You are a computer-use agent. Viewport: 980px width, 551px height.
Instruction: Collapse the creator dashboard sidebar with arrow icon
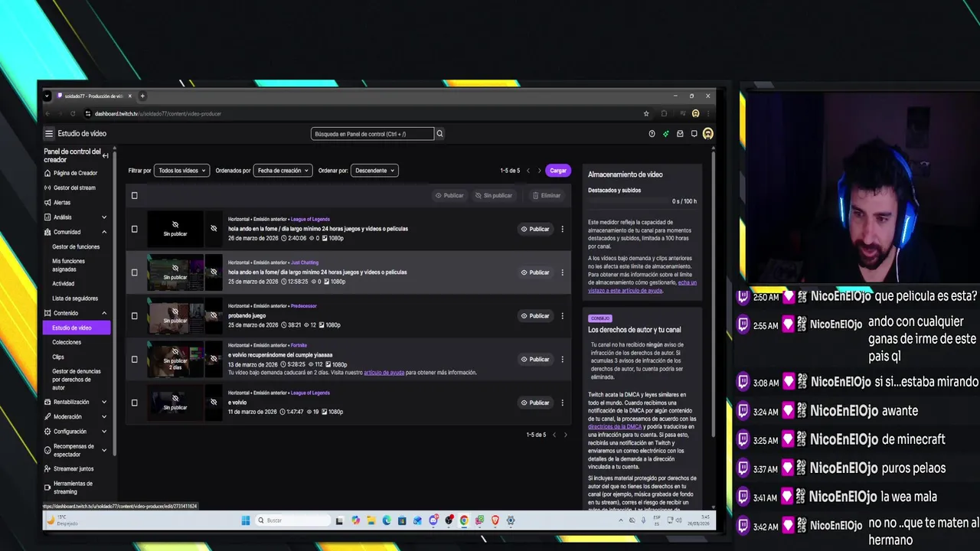[106, 155]
